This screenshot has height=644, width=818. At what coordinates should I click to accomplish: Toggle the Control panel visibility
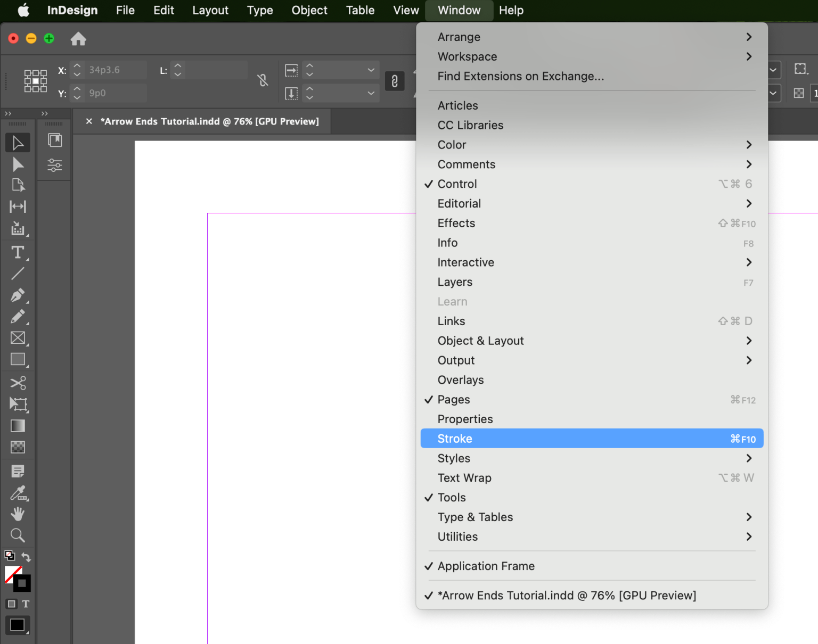(456, 184)
